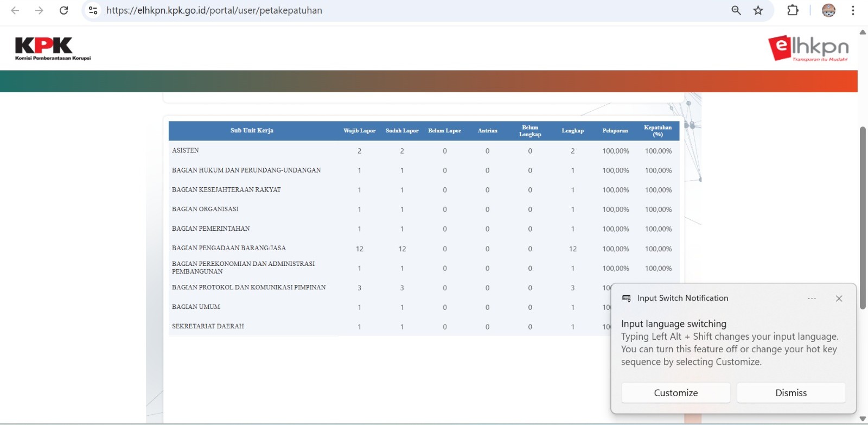Click the Wajib Lapor column header
This screenshot has width=868, height=425.
pyautogui.click(x=359, y=131)
